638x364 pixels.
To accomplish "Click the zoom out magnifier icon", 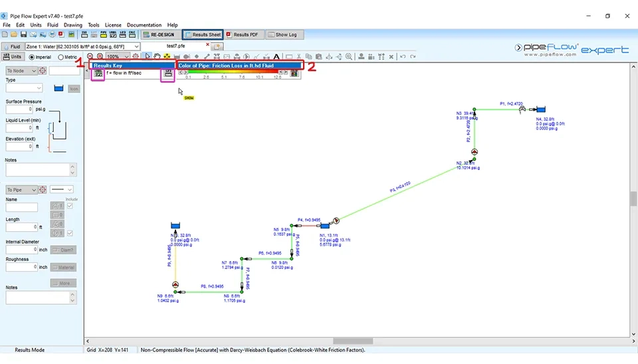I will tap(91, 57).
